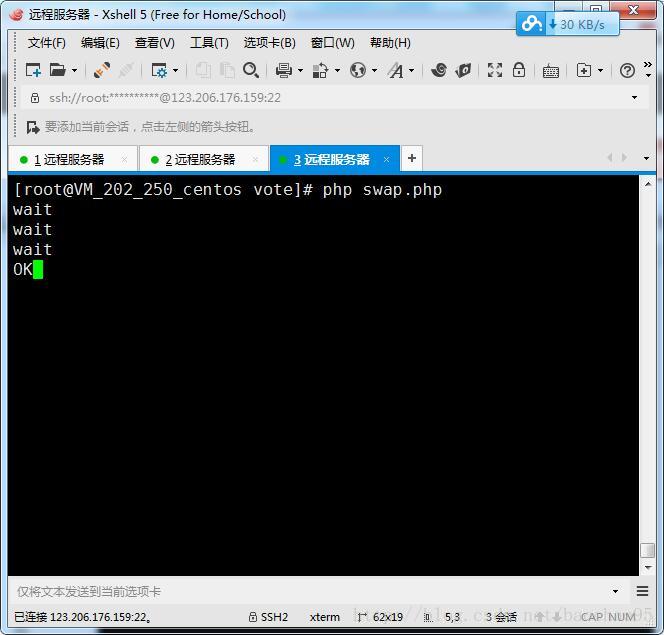
Task: Expand the new page dropdown arrow
Action: point(600,70)
